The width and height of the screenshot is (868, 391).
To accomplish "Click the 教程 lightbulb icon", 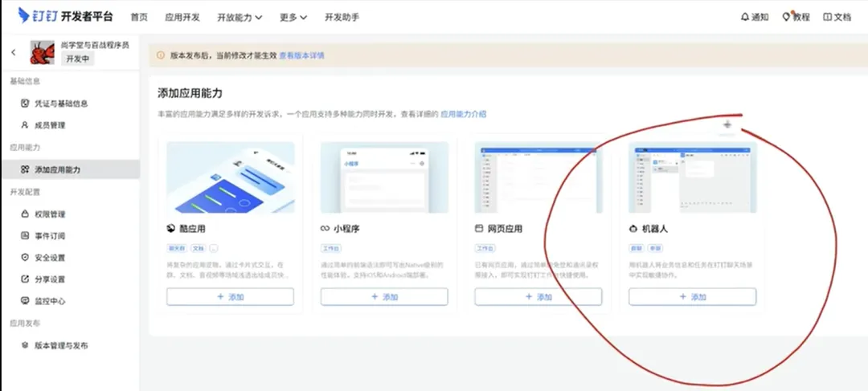I will [786, 17].
